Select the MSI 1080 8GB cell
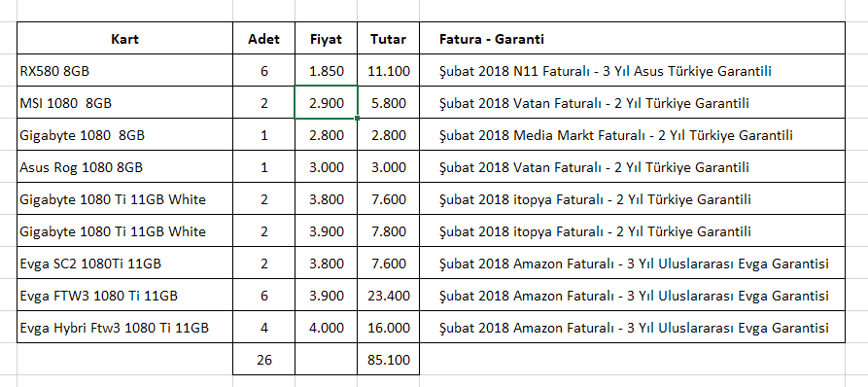 coord(125,102)
